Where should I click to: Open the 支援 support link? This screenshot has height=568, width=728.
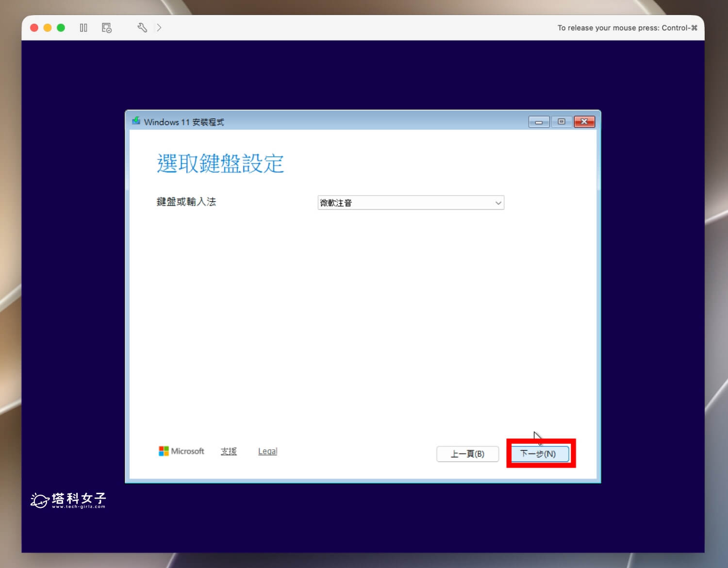click(x=229, y=451)
